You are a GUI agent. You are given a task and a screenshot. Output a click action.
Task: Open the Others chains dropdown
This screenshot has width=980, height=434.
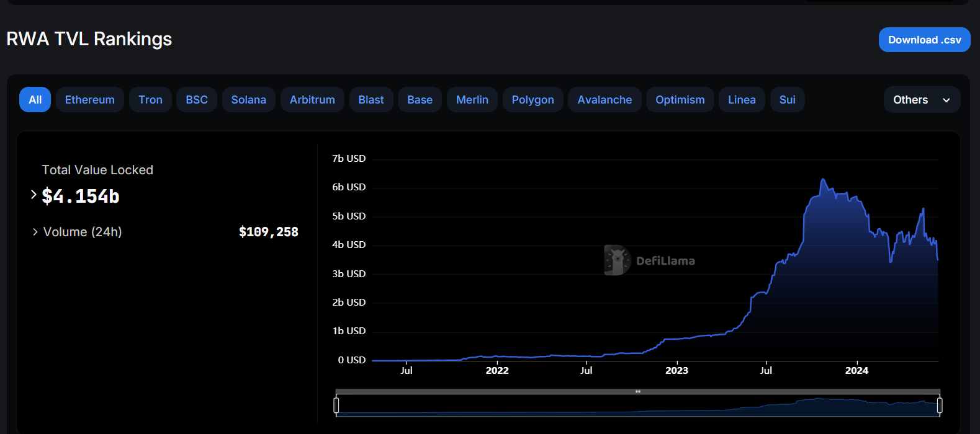(922, 100)
